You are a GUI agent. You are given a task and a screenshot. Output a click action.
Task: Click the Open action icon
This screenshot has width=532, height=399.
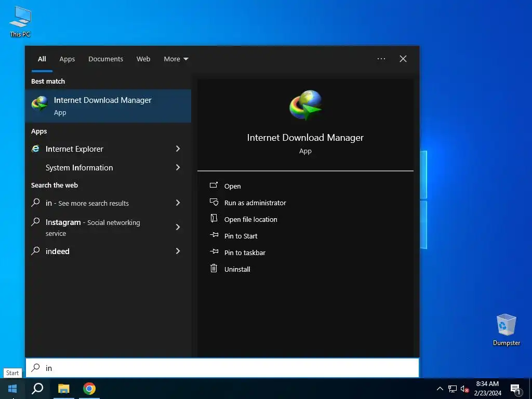click(x=214, y=185)
